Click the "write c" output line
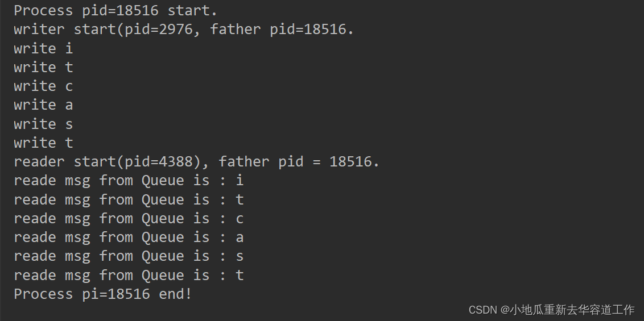This screenshot has height=321, width=644. 43,86
